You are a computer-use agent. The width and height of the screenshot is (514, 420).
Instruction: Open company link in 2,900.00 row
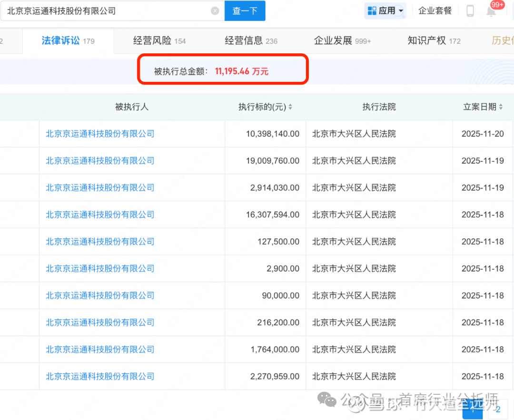100,269
